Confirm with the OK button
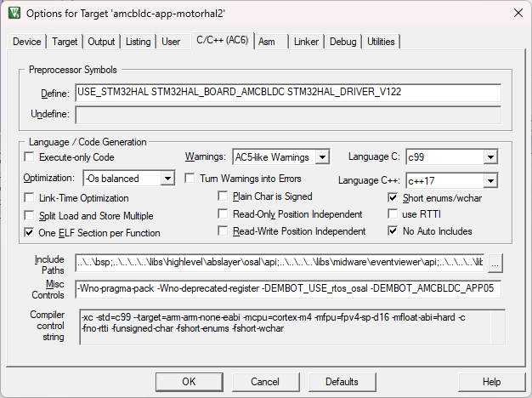Image resolution: width=532 pixels, height=398 pixels. pos(190,382)
